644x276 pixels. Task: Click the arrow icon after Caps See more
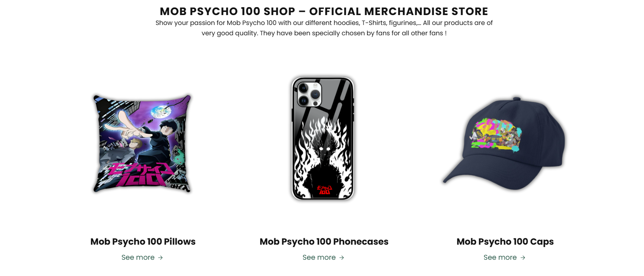[x=523, y=258]
